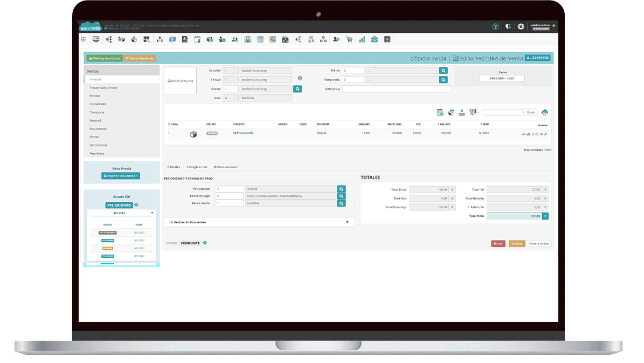Viewport: 644px width, 363px height.
Task: Click the gear icon next to PENDIENTE status
Action: coord(205,243)
